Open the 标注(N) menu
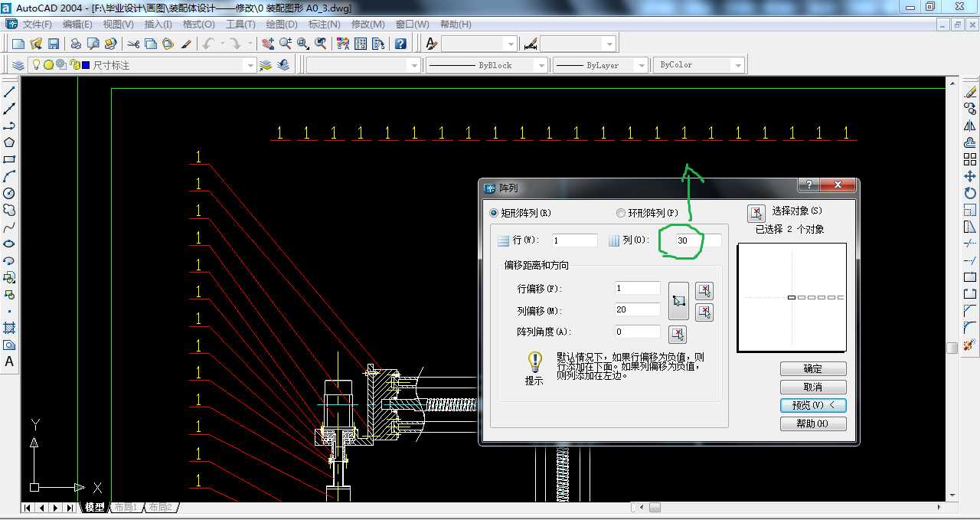Viewport: 980px width, 520px height. pos(325,25)
